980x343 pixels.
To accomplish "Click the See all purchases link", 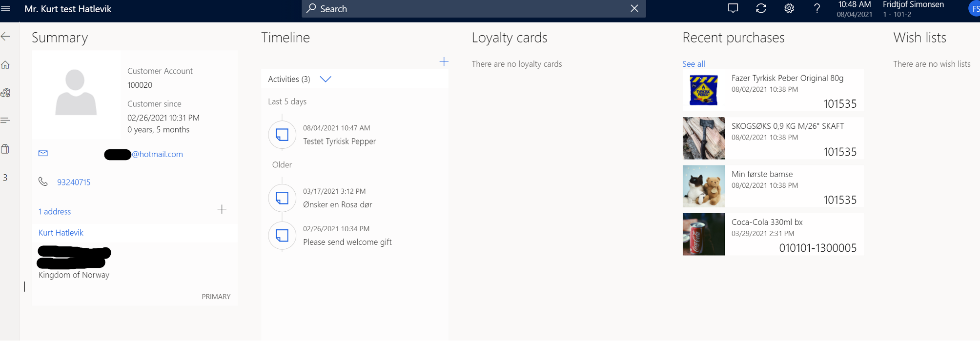I will pyautogui.click(x=694, y=64).
